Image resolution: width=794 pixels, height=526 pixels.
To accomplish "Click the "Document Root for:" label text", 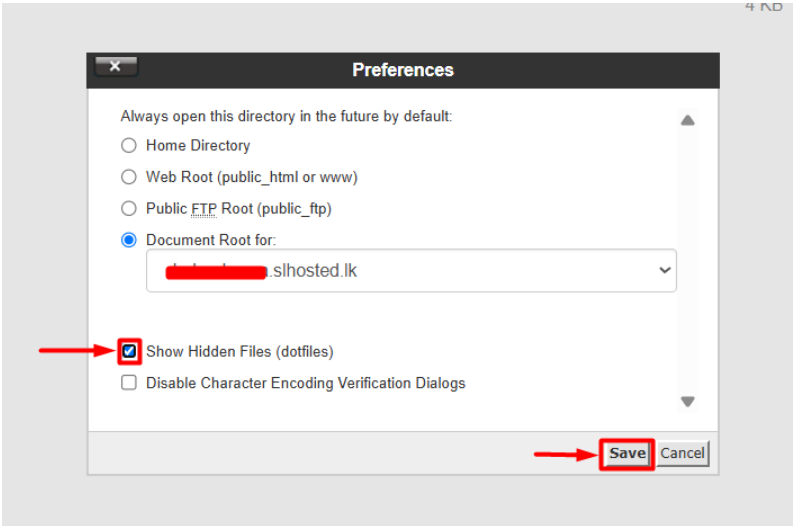I will click(x=210, y=240).
